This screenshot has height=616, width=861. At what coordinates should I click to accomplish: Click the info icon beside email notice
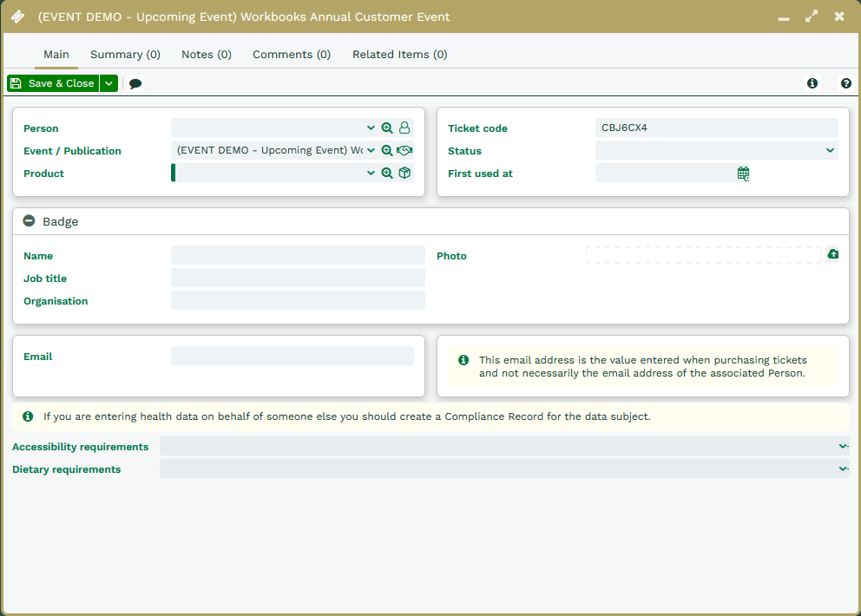coord(463,360)
